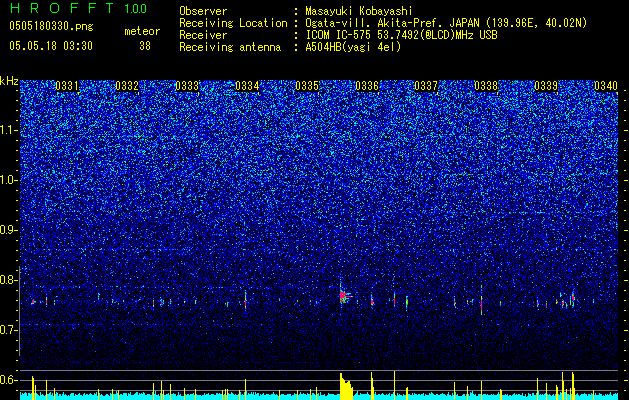Click the 1.0 frequency axis label

click(x=8, y=180)
